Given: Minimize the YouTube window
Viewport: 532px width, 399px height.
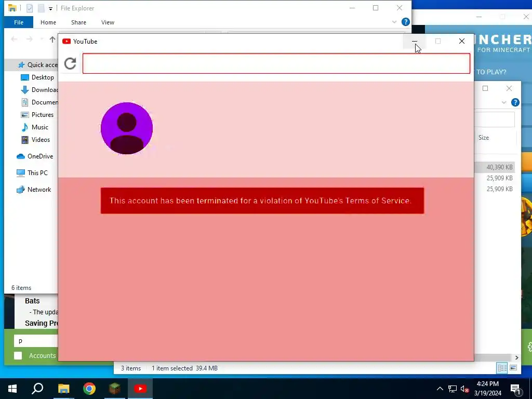Looking at the screenshot, I should (414, 41).
